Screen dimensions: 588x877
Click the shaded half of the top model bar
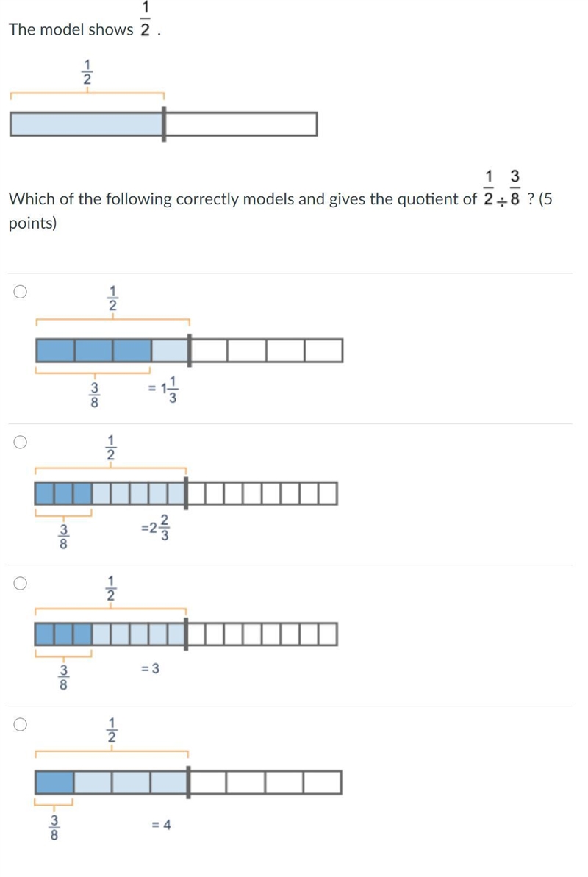(87, 124)
